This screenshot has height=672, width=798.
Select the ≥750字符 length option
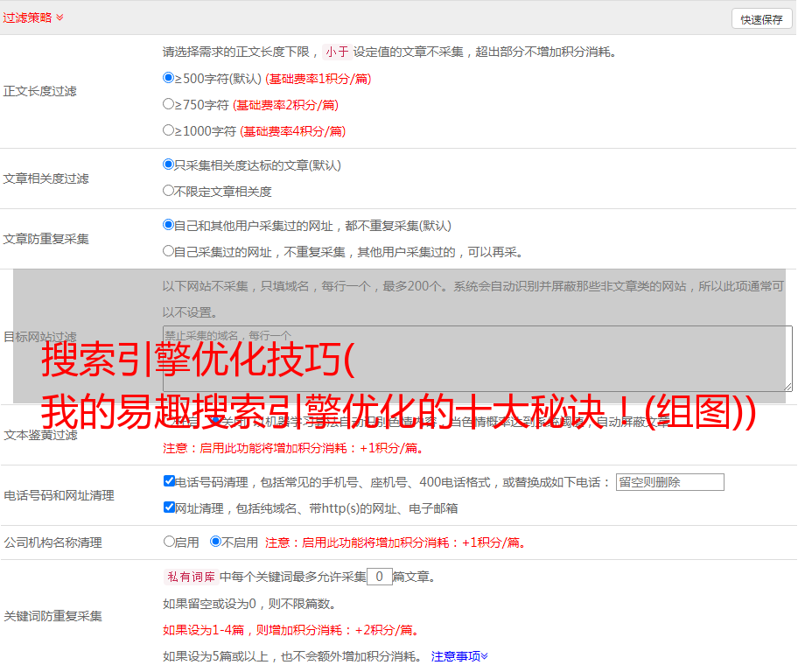coord(168,104)
